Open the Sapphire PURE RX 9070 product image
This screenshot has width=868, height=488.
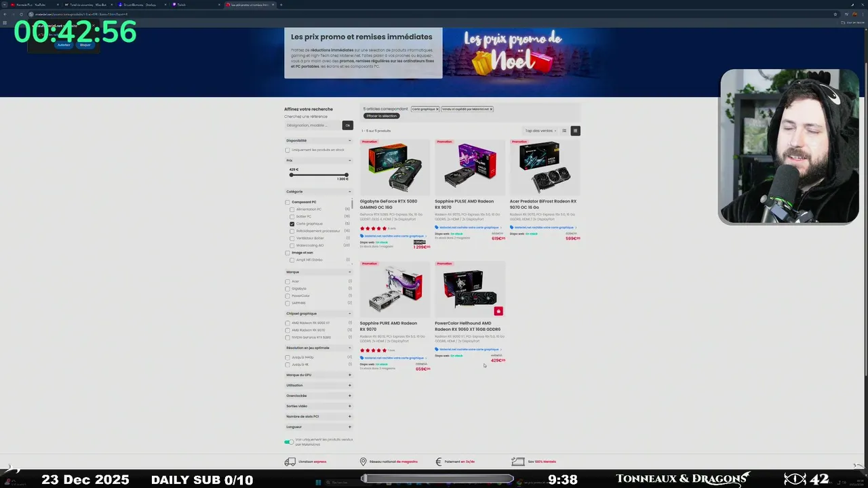[x=395, y=289]
